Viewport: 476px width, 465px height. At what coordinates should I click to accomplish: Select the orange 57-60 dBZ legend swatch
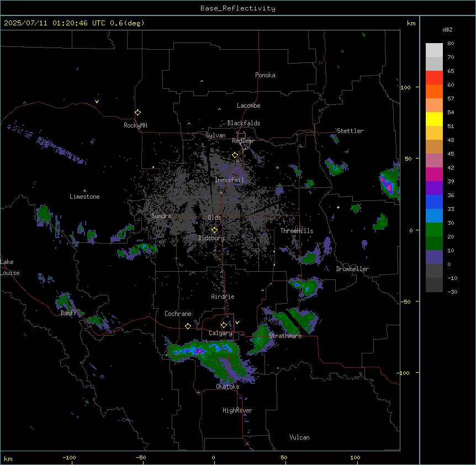(434, 91)
